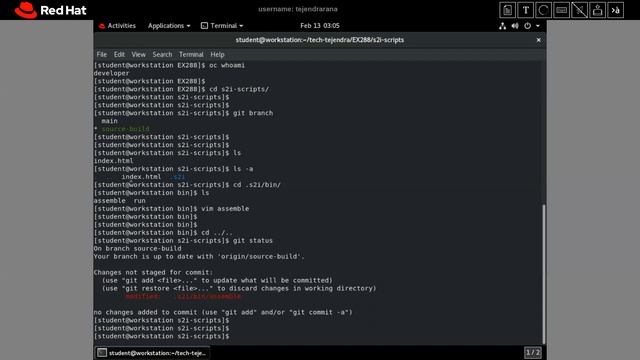Open the Terminal menu in the menu bar
Viewport: 640px width, 360px height.
[x=191, y=54]
